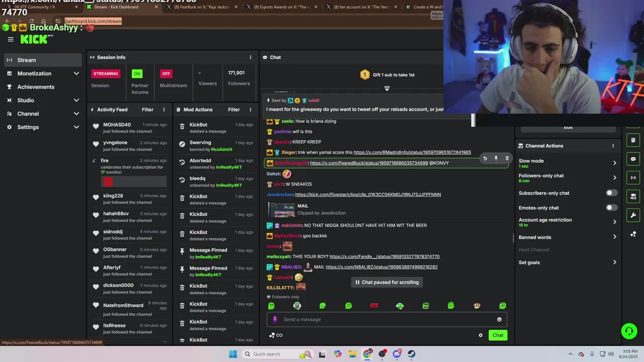Click browser address bar dashboard.kick.com/stream

93,21
